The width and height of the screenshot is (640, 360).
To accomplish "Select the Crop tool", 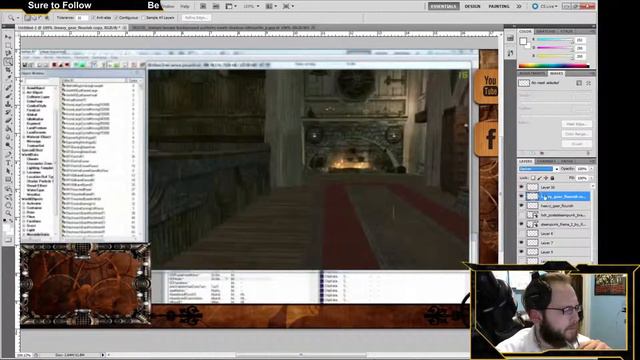I will click(8, 70).
